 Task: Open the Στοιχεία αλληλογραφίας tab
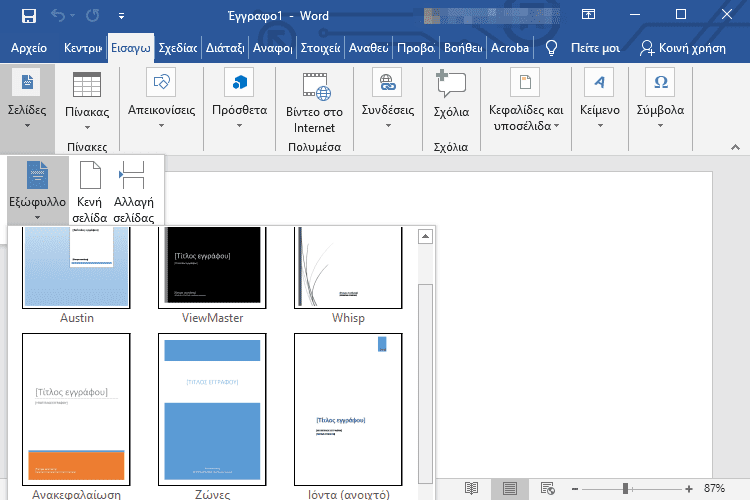pos(320,48)
